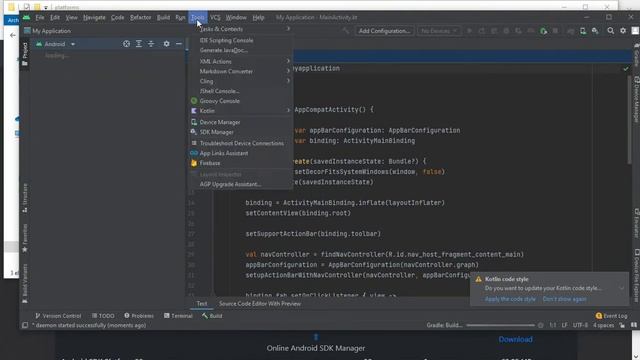Expand Tasks & Contexts submenu
Image resolution: width=640 pixels, height=360 pixels.
point(241,29)
